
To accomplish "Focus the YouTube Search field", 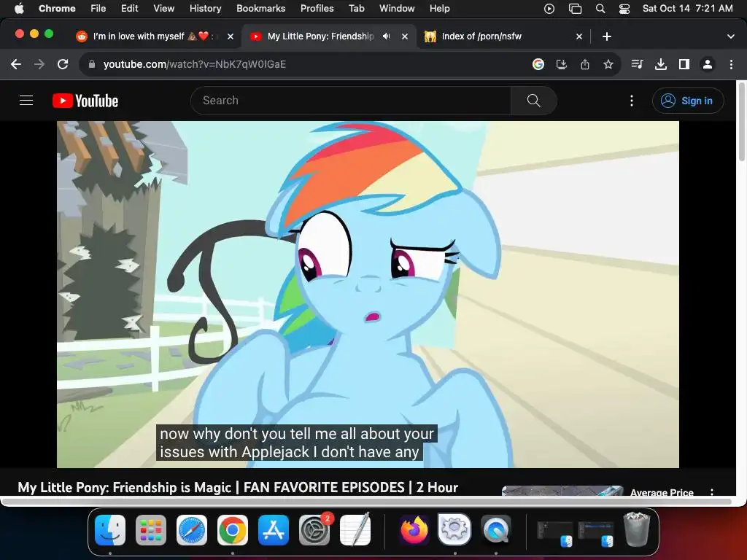I will [x=351, y=101].
